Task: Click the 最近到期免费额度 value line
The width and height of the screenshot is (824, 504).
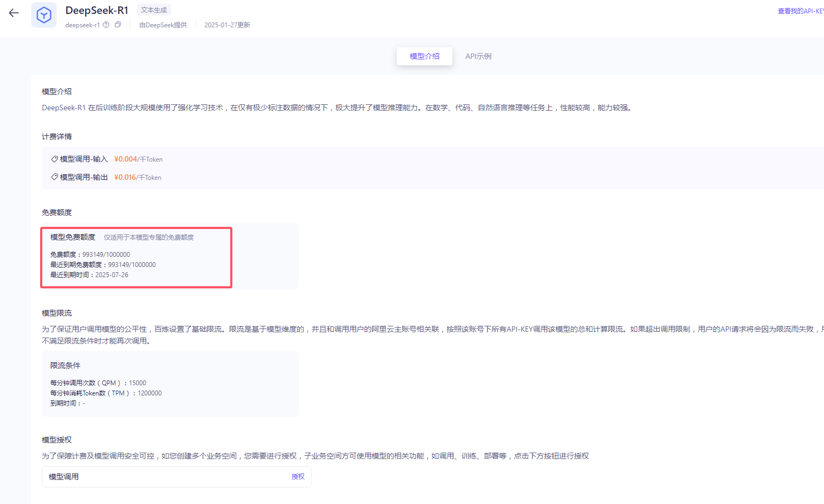Action: (x=103, y=265)
